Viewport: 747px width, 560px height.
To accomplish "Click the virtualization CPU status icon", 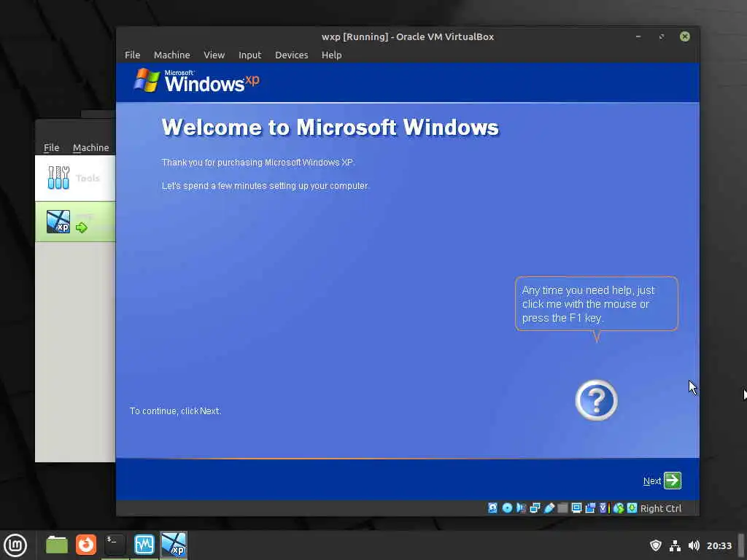I will (x=604, y=508).
